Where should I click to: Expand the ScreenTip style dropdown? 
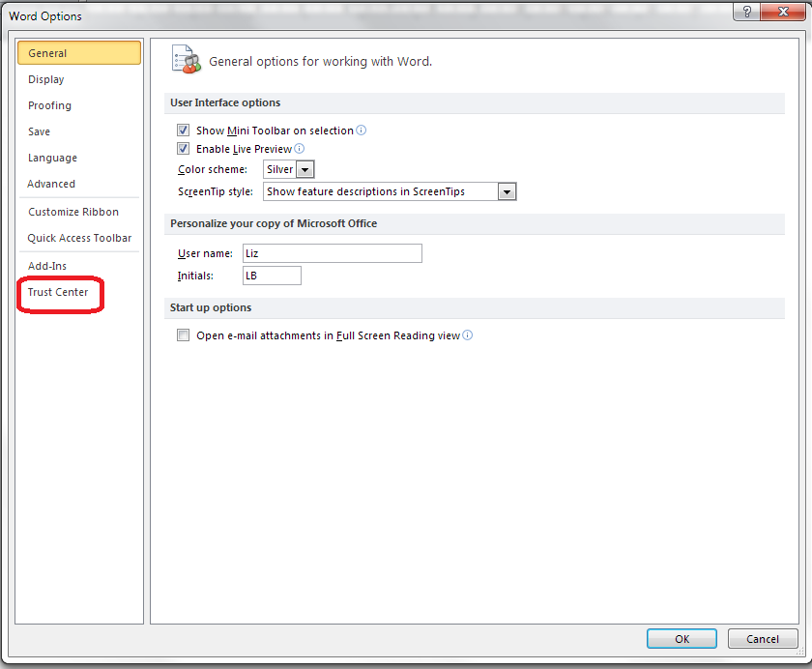tap(507, 191)
